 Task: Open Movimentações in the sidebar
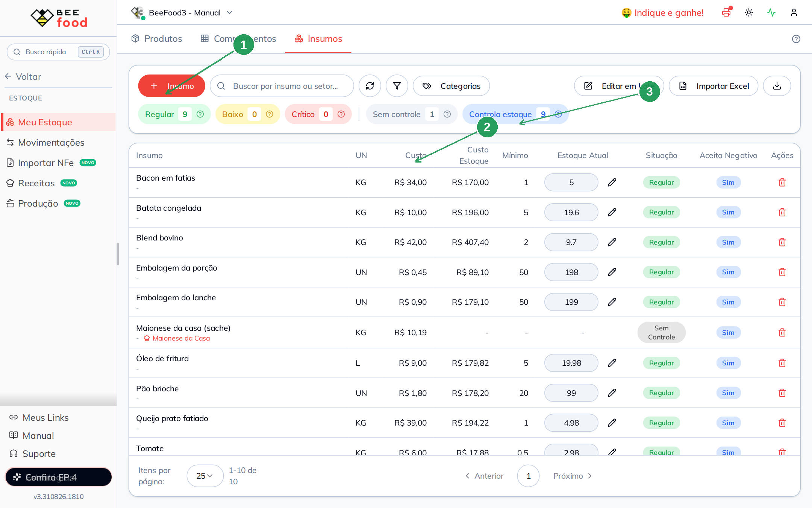[x=45, y=143]
